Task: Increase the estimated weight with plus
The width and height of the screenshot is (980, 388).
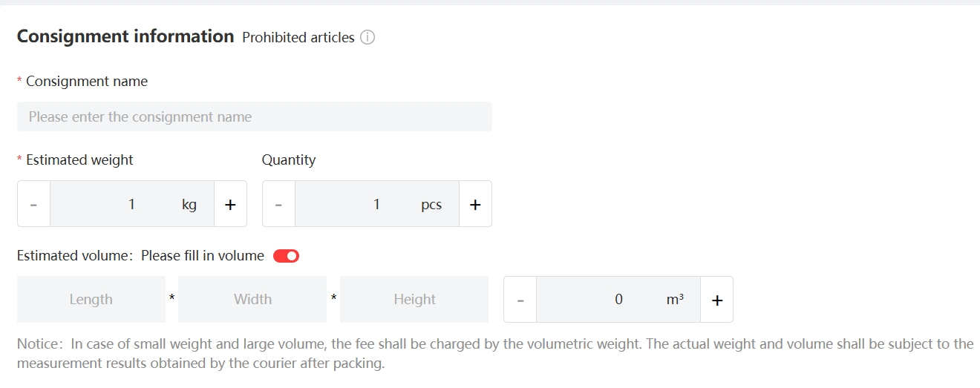Action: (230, 204)
